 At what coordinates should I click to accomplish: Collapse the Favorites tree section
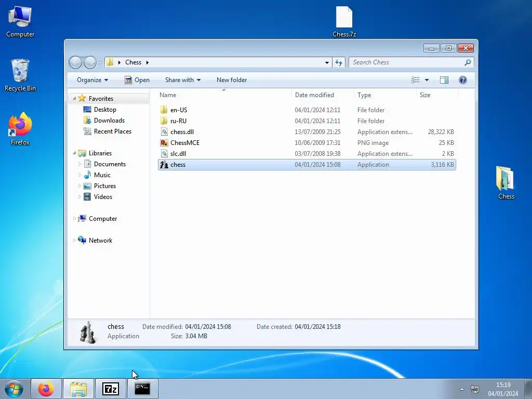pyautogui.click(x=74, y=98)
